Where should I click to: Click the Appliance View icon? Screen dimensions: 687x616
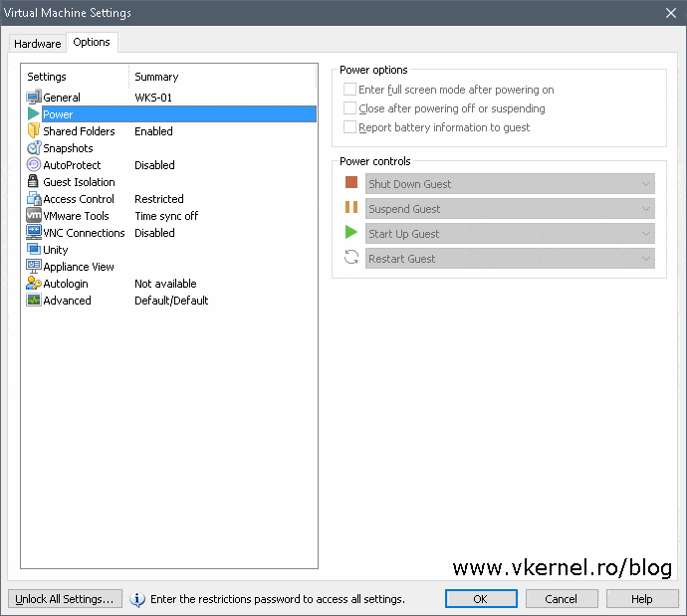point(34,266)
